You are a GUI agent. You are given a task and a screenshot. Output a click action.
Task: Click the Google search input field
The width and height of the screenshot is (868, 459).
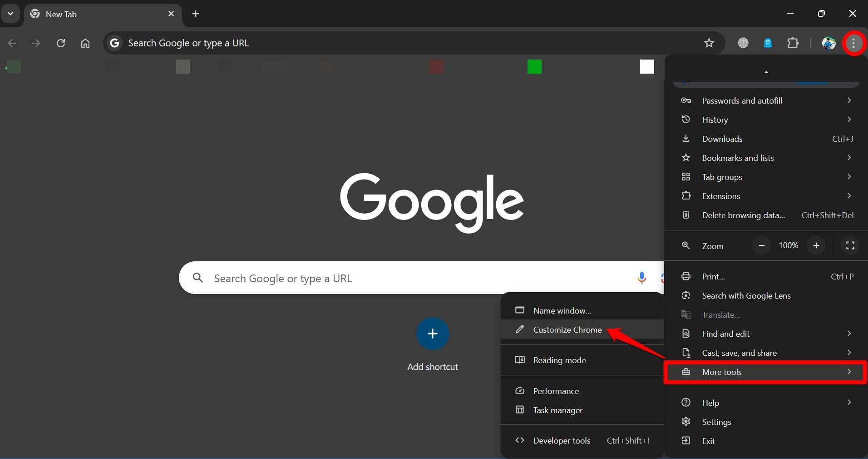[363, 278]
